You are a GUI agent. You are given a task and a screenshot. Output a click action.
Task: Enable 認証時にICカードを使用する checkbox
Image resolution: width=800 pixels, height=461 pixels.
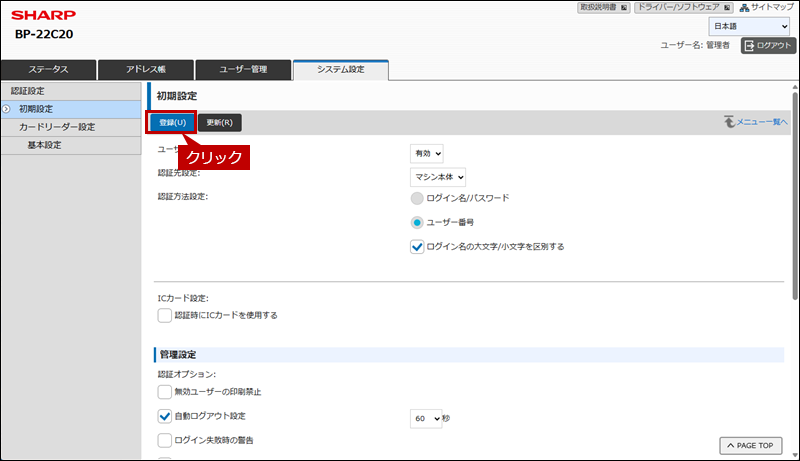(165, 315)
